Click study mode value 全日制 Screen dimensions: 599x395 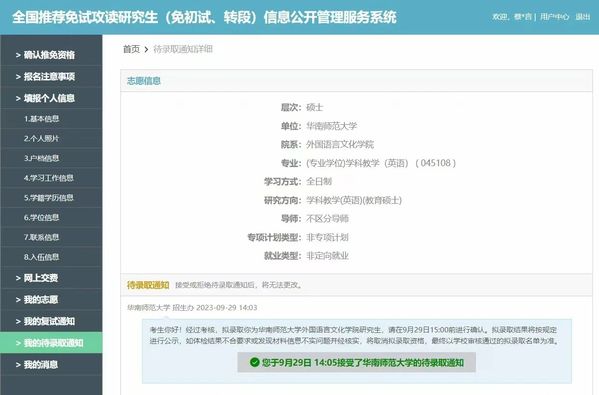tap(319, 182)
